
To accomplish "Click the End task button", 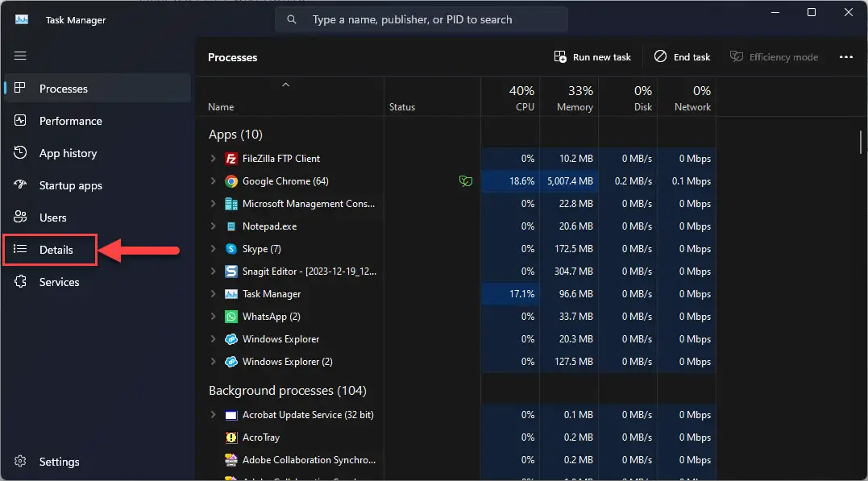I will pos(682,56).
